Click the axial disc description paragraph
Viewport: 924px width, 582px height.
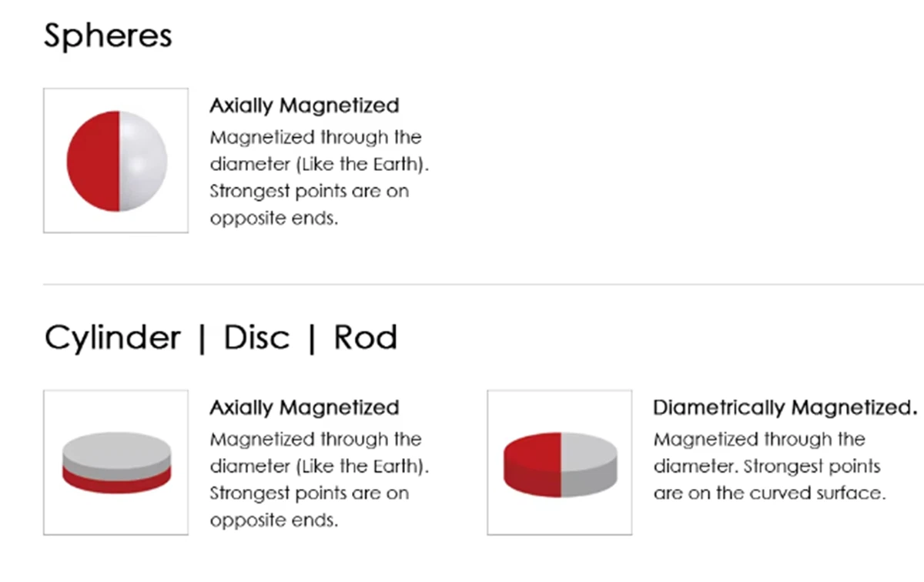click(319, 480)
